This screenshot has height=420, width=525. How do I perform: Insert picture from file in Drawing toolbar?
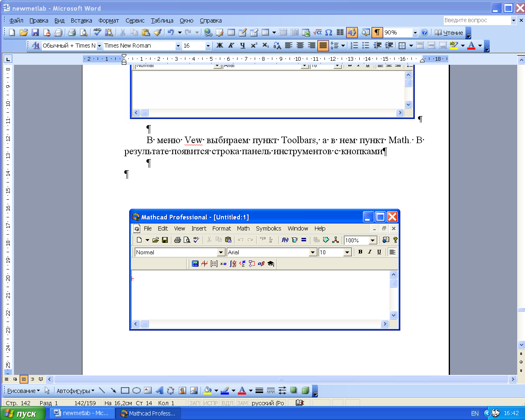coord(194,390)
